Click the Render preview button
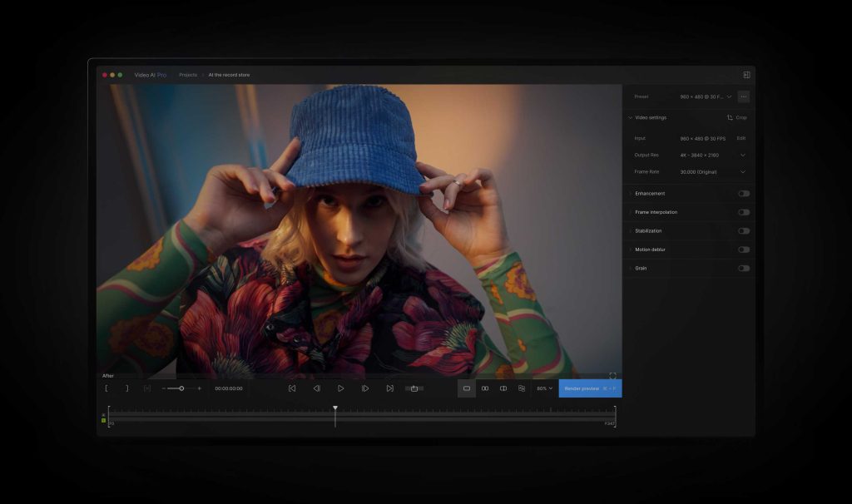 (590, 388)
